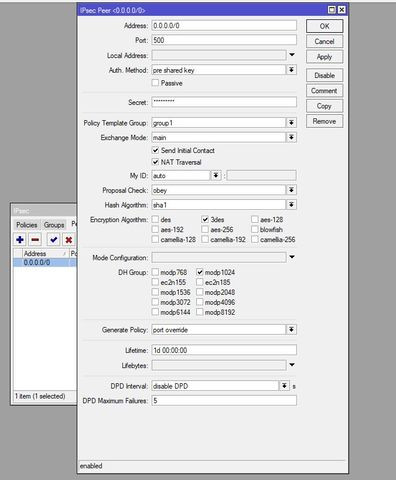
Task: Click OK to confirm peer settings
Action: click(x=324, y=26)
